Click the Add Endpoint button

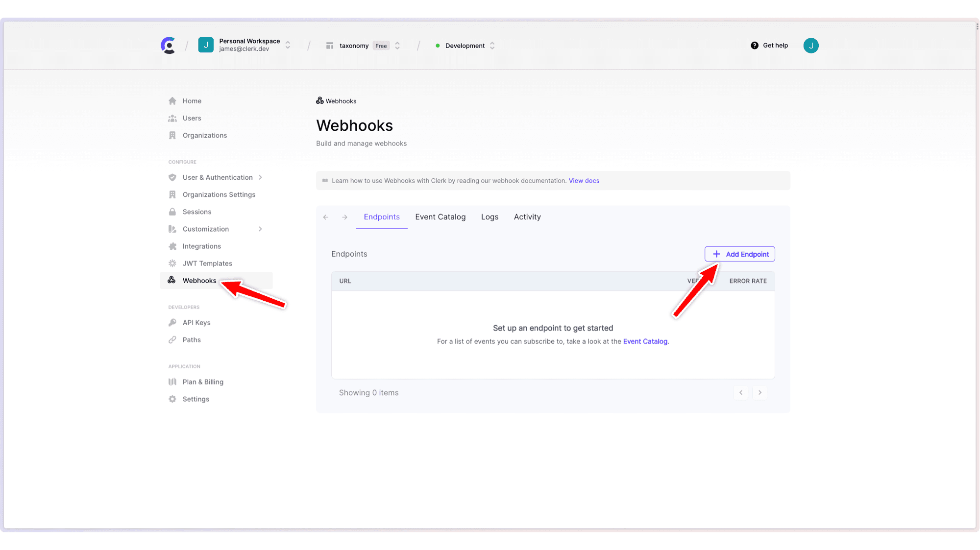click(x=739, y=254)
